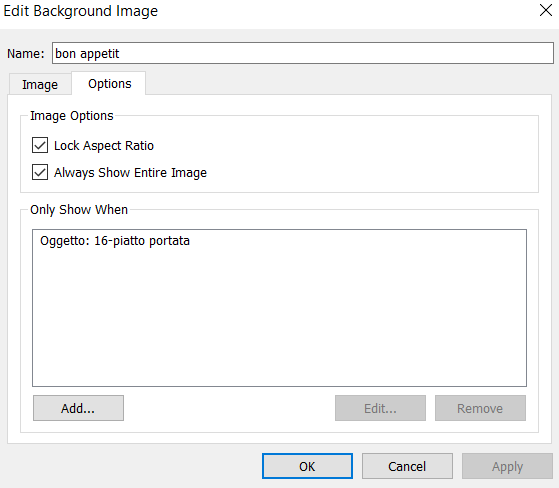Click the Always Show Entire Image label

pyautogui.click(x=130, y=173)
